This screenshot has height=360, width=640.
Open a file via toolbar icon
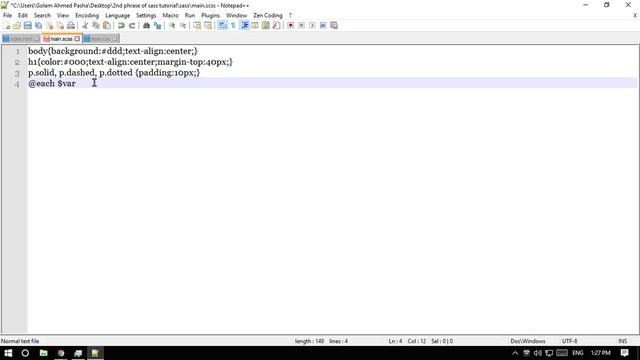click(x=17, y=25)
